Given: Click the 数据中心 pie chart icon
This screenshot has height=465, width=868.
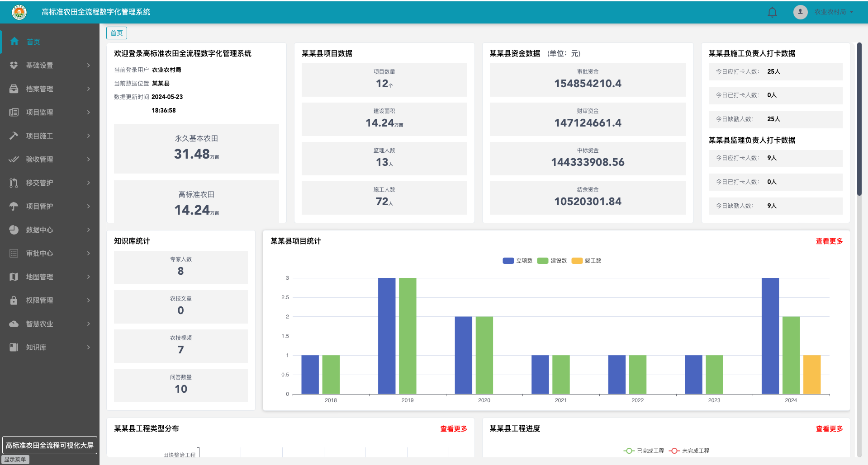Looking at the screenshot, I should 14,230.
